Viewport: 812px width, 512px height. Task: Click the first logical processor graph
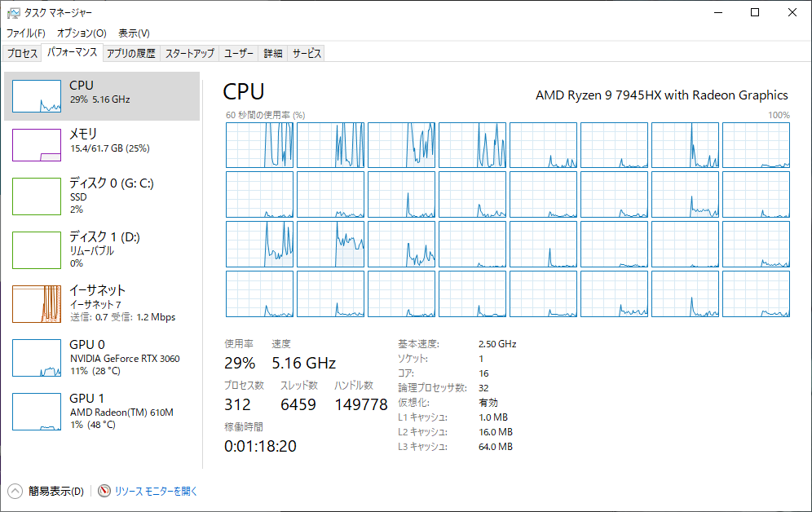click(259, 145)
